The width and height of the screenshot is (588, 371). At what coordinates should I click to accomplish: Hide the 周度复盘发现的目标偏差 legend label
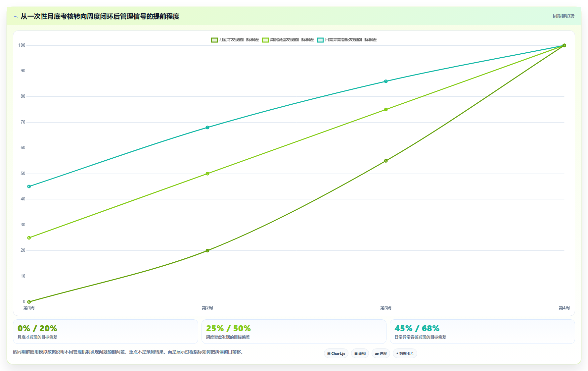coord(292,40)
